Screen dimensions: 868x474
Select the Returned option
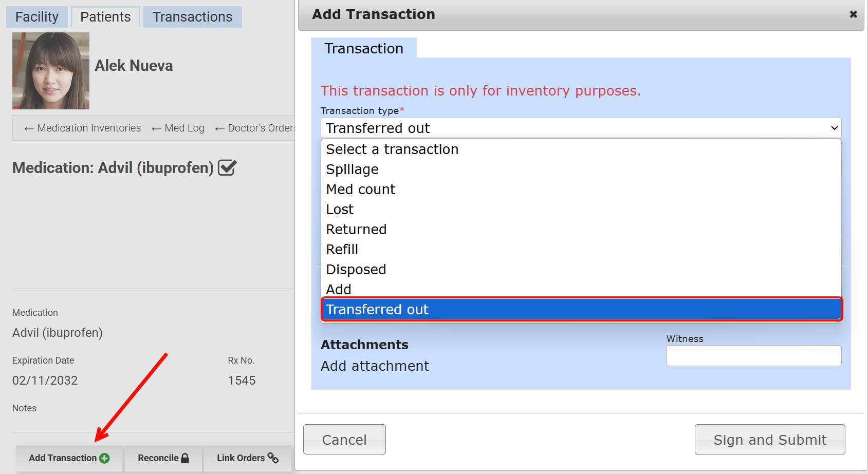pyautogui.click(x=356, y=230)
